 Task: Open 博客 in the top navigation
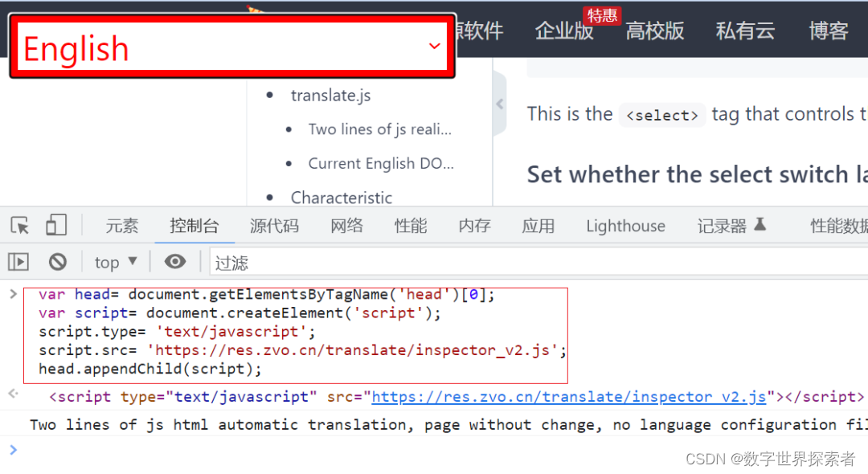828,31
